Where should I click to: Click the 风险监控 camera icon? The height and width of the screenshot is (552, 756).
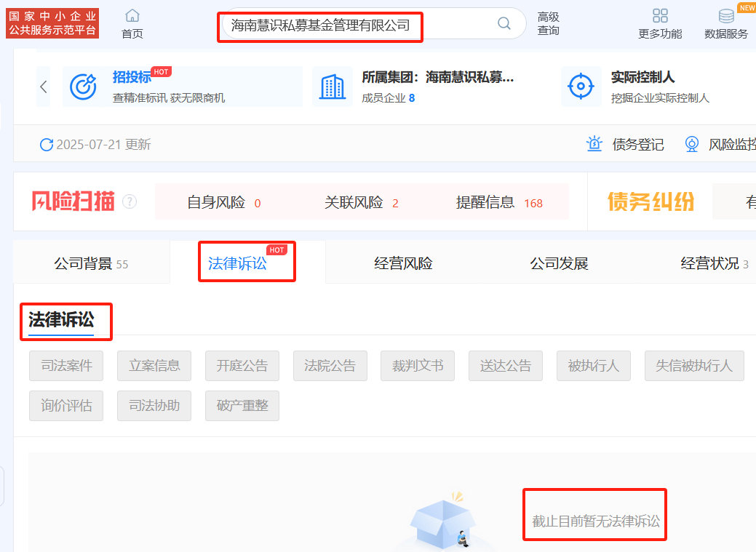[x=692, y=144]
